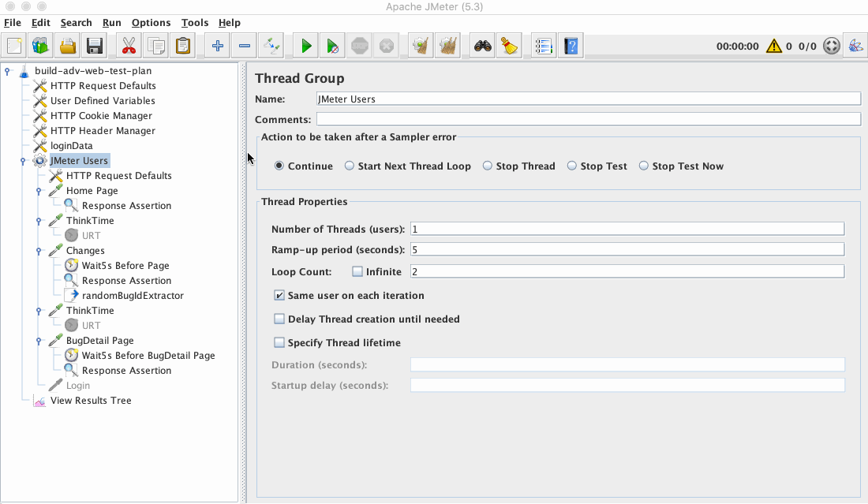
Task: Collapse the Home Page sampler node
Action: point(39,191)
